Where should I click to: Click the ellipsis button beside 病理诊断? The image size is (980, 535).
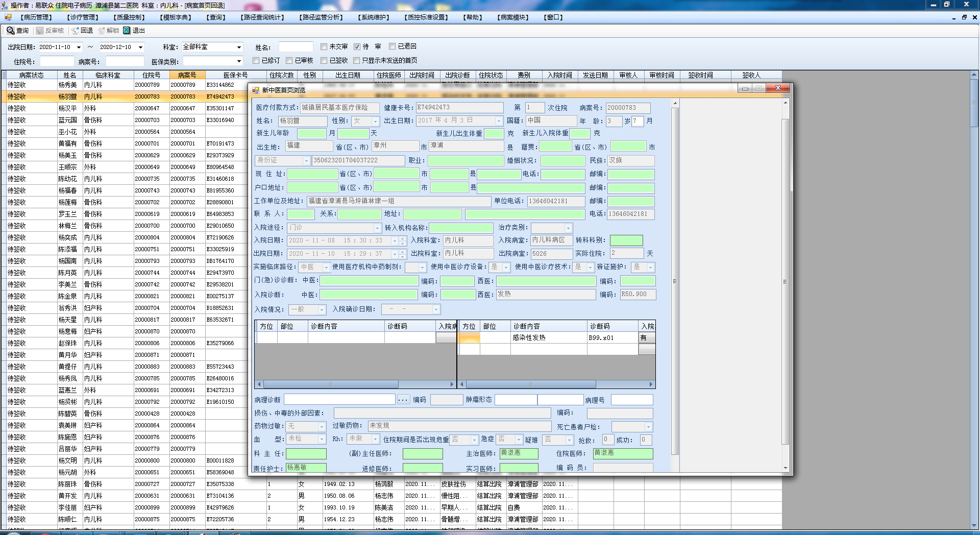tap(403, 400)
